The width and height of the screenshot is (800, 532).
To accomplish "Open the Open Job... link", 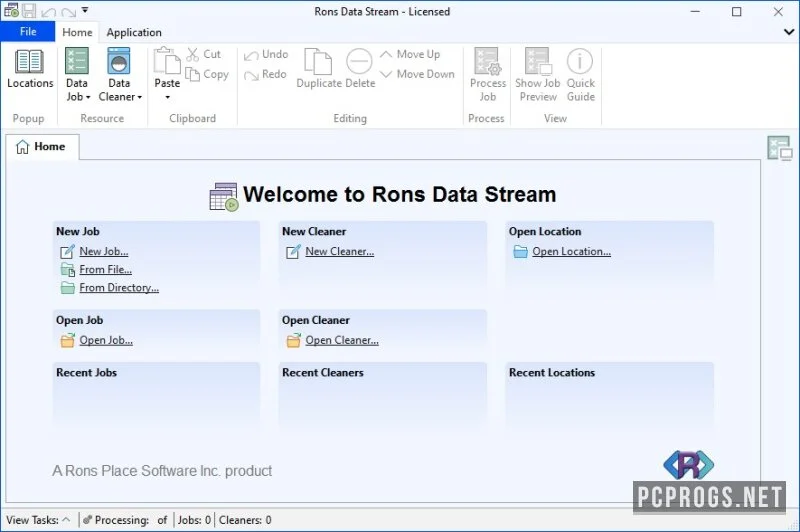I will pyautogui.click(x=106, y=340).
